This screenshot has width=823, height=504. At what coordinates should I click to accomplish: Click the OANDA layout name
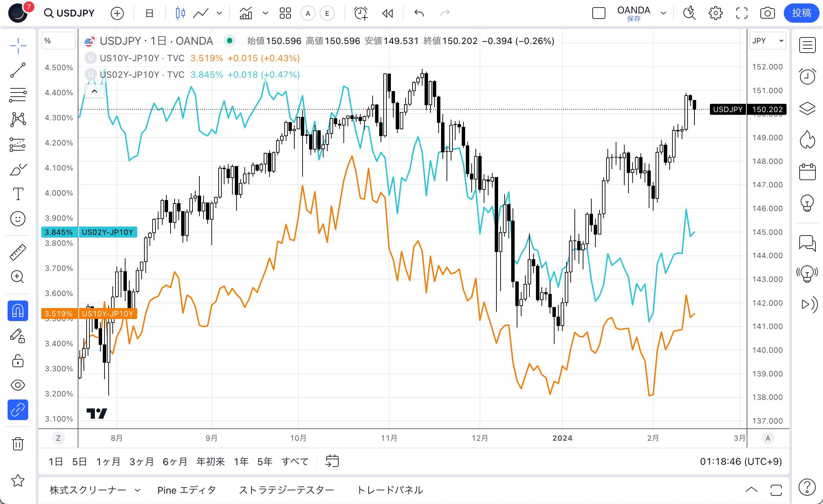634,10
